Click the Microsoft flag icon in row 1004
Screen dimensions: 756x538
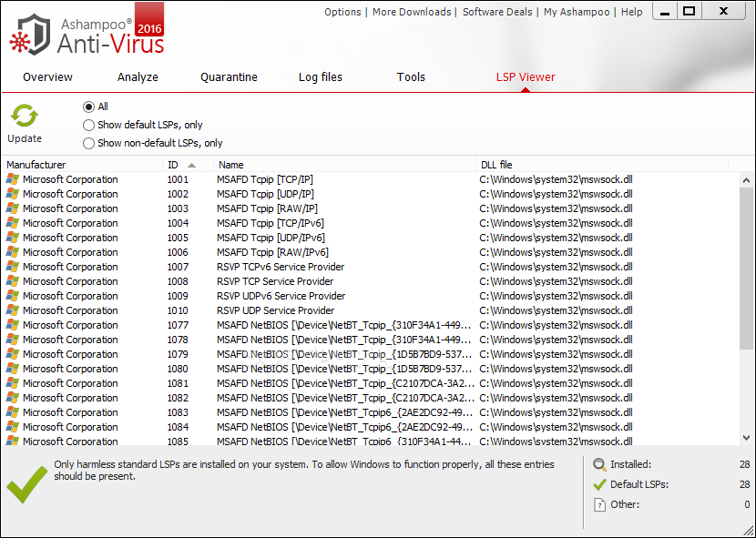[x=13, y=223]
